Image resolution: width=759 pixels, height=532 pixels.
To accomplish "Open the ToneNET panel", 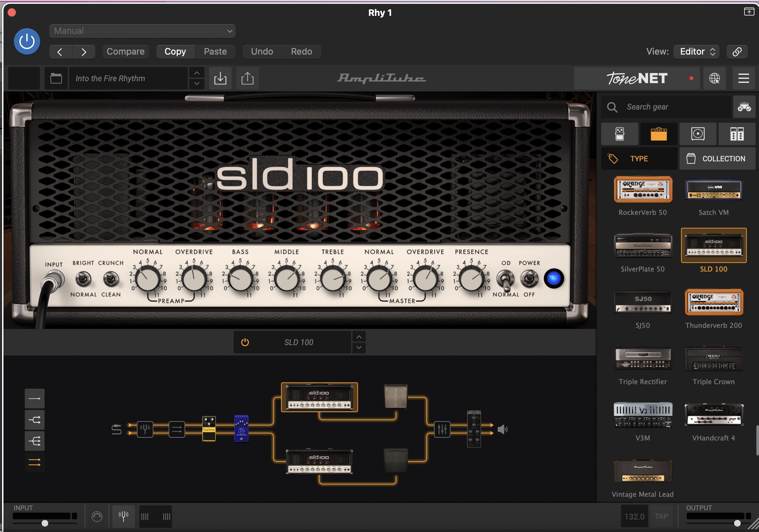I will coord(637,78).
